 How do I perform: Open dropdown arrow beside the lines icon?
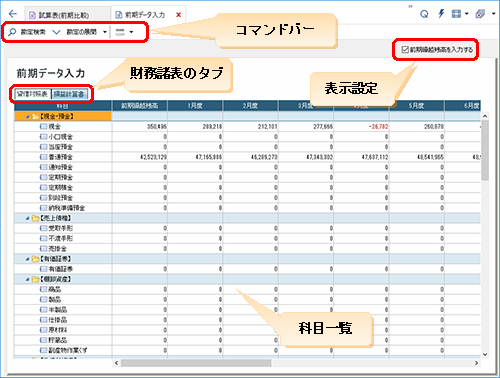click(x=131, y=32)
